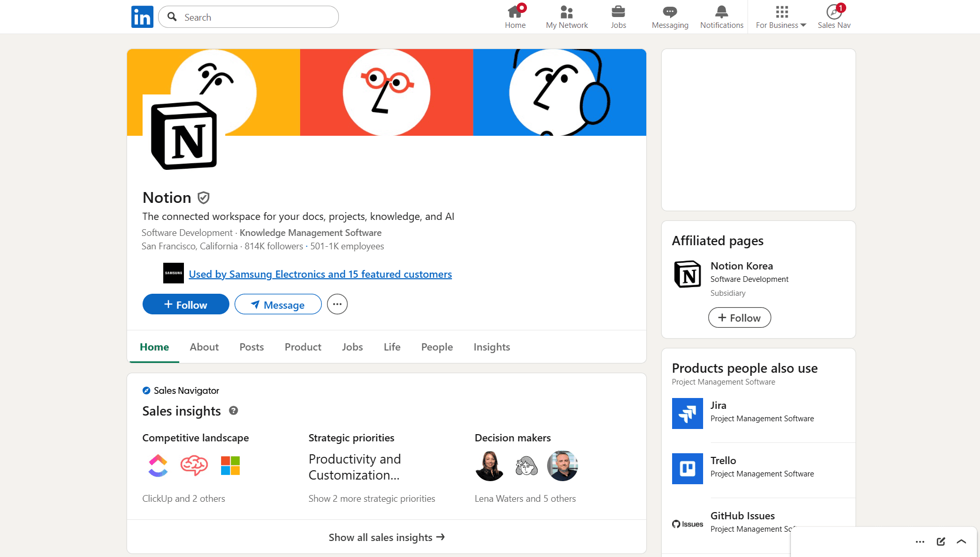Screen dimensions: 980x557
Task: Show 2 more strategic priorities
Action: (x=371, y=498)
